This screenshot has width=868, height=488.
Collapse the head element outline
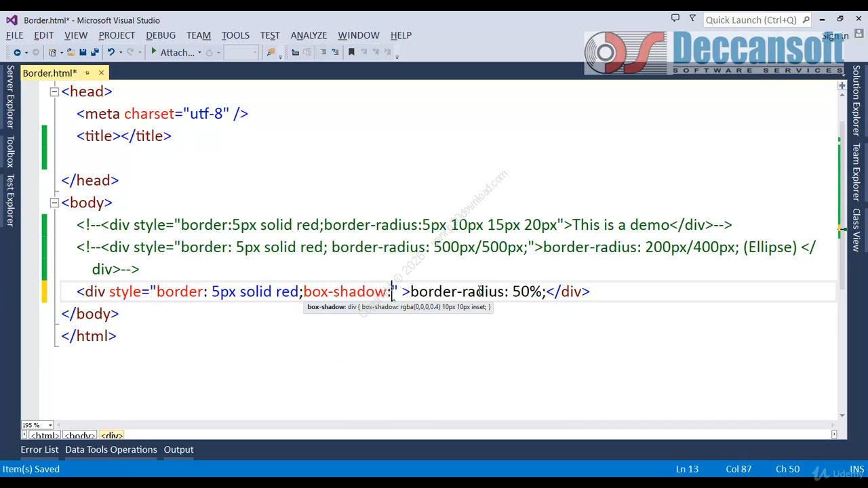[54, 91]
